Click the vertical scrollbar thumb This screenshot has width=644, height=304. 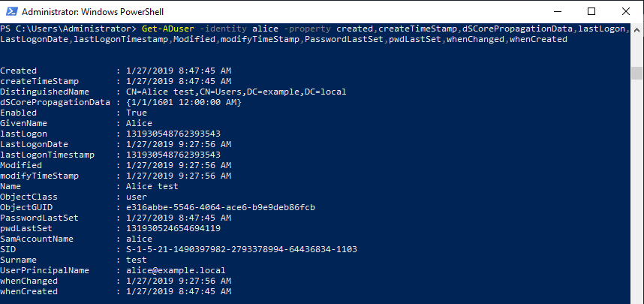click(637, 73)
